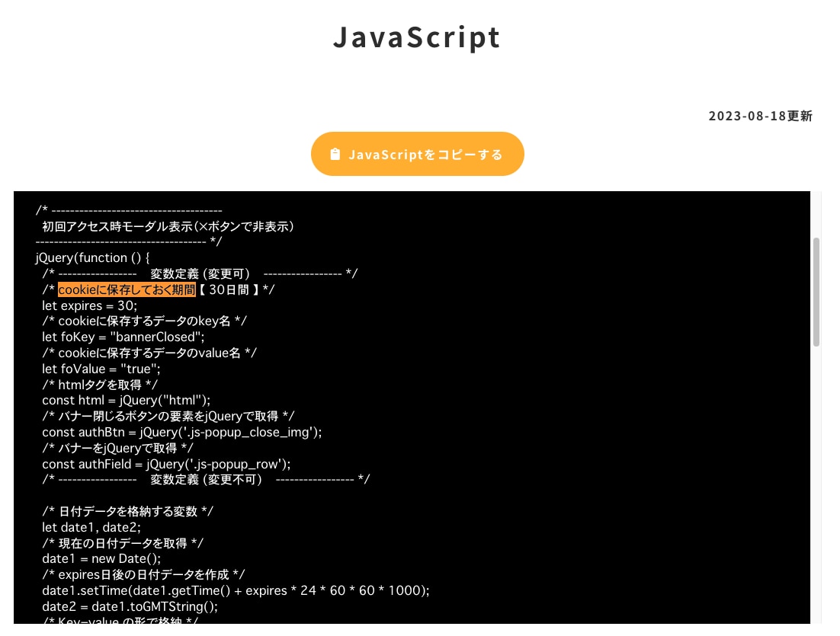Click the code block's vertical scrollbar thumb
This screenshot has width=840, height=636.
(x=816, y=292)
